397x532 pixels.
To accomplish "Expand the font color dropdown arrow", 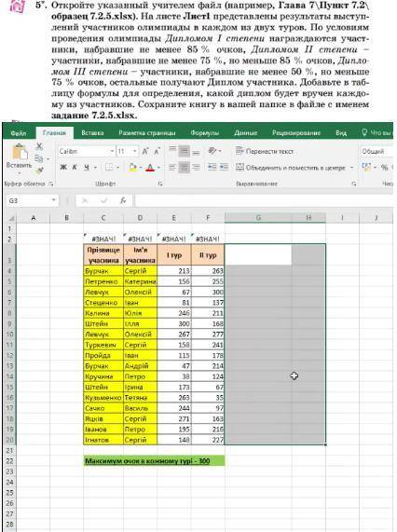I will (x=158, y=168).
